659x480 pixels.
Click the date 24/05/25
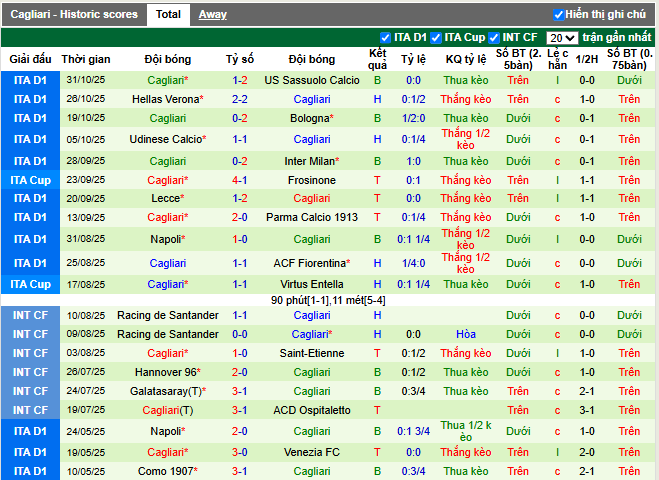coord(86,431)
